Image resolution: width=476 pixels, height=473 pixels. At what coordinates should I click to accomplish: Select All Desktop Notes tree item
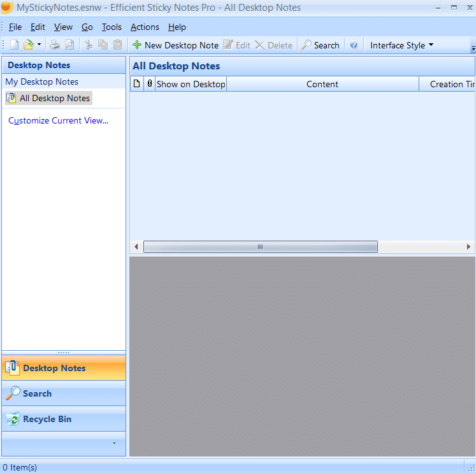click(54, 98)
